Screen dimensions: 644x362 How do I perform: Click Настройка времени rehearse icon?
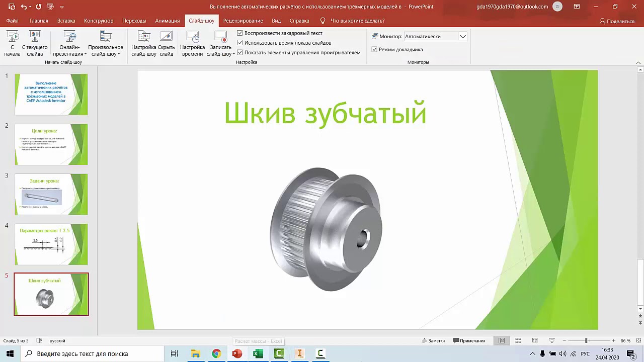(x=192, y=43)
